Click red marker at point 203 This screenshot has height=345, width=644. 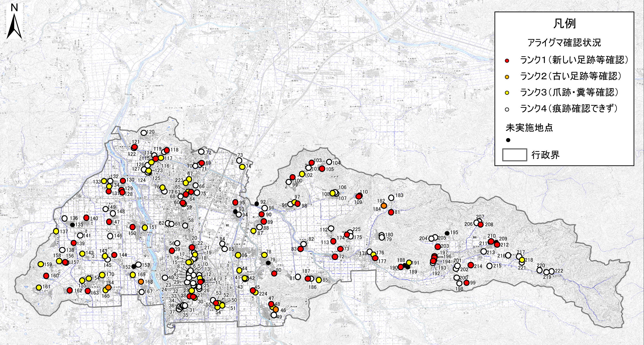click(x=437, y=247)
